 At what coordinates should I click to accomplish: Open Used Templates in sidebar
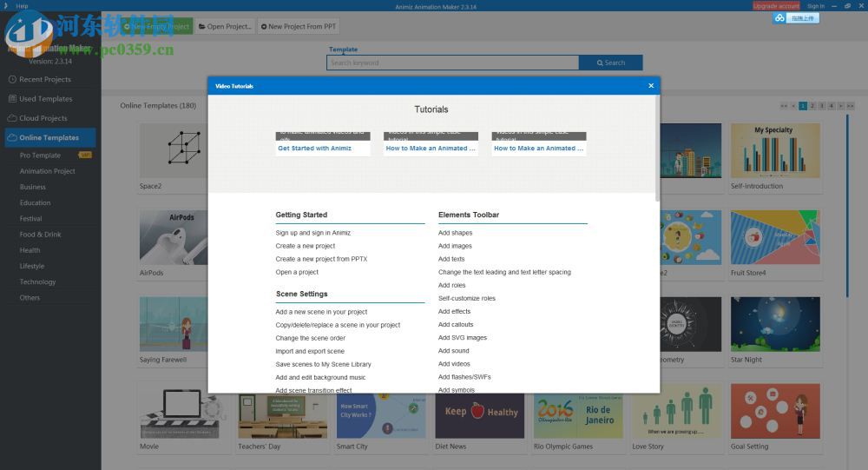pyautogui.click(x=45, y=99)
